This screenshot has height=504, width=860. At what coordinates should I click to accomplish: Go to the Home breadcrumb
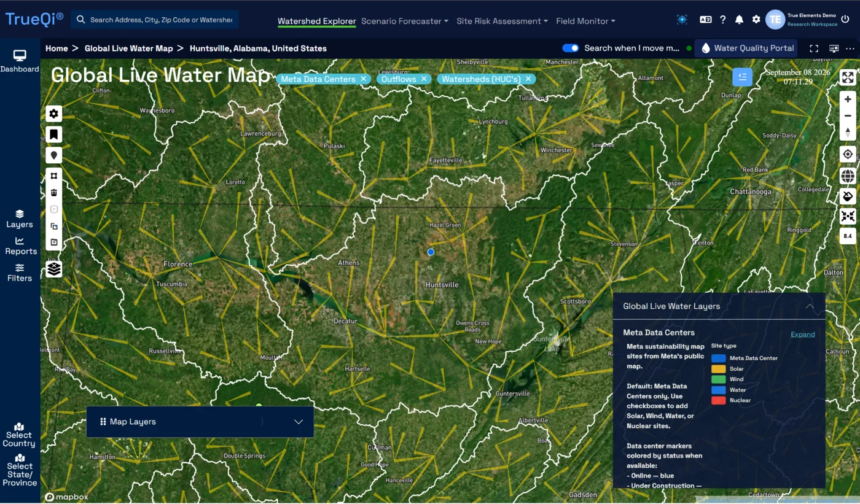tap(57, 48)
